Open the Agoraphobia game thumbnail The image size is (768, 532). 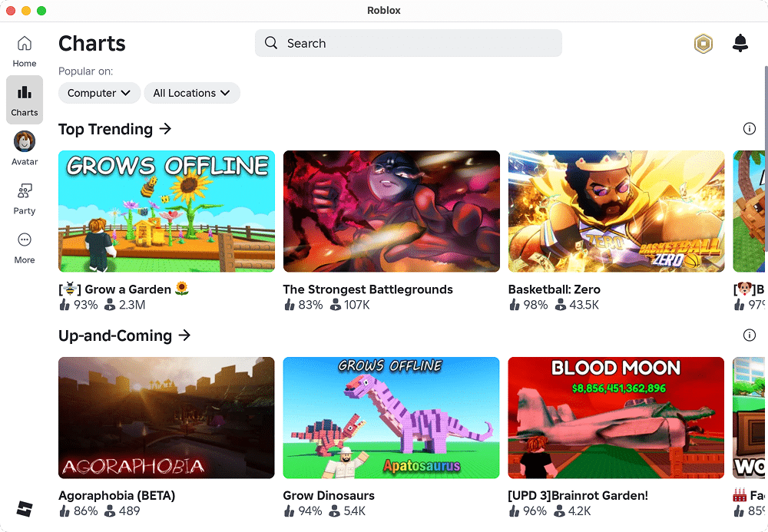tap(167, 418)
